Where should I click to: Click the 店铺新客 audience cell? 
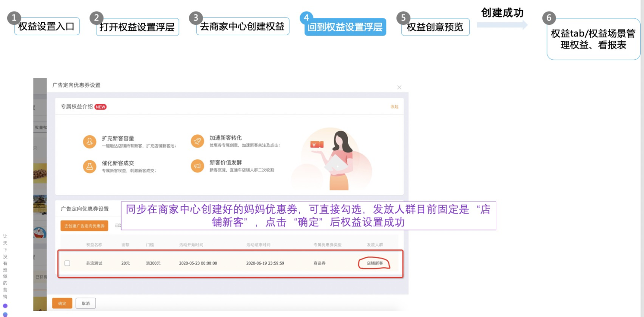point(375,263)
